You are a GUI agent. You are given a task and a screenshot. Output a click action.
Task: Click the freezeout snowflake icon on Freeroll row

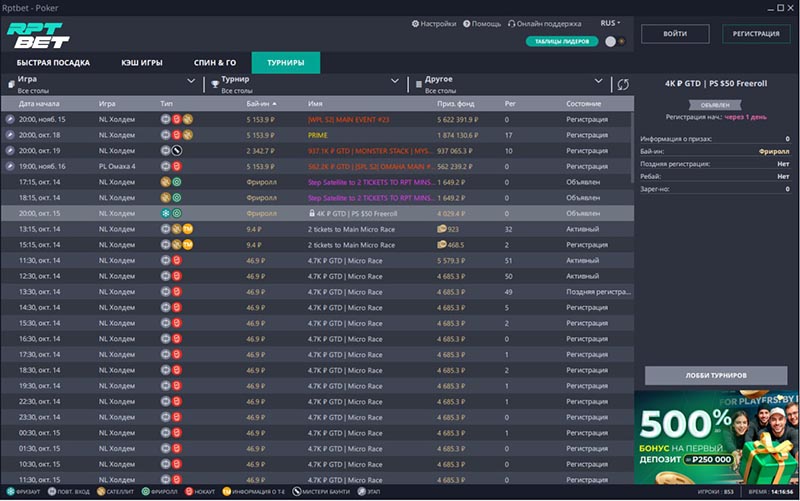pos(165,213)
